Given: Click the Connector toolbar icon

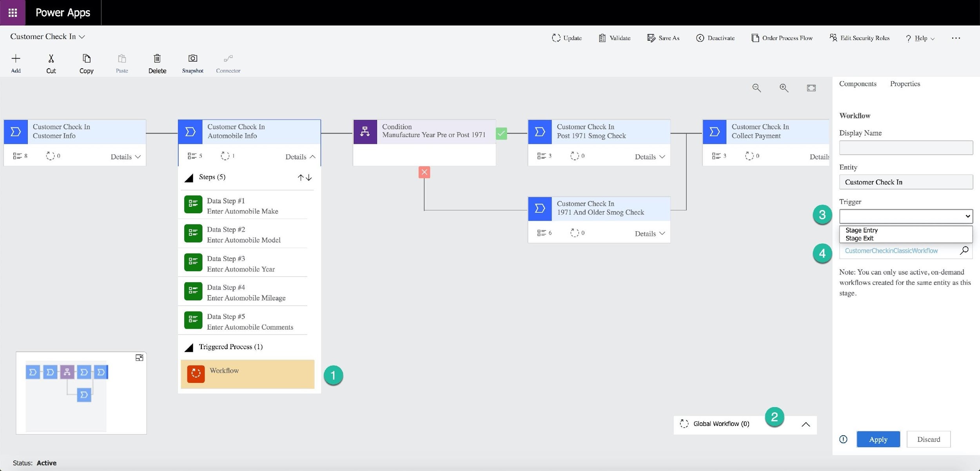Looking at the screenshot, I should [x=228, y=59].
